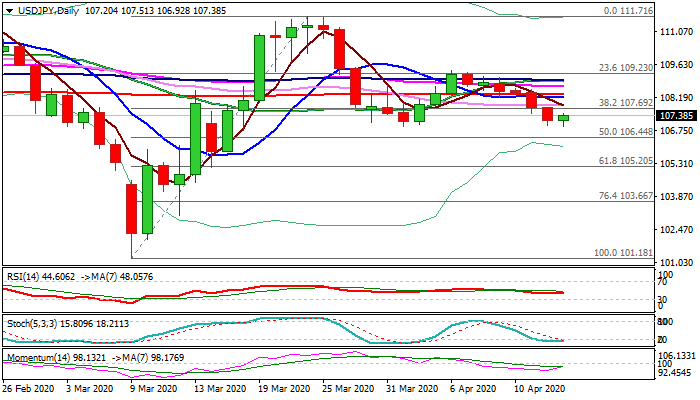This screenshot has width=700, height=400.
Task: Select the Fibonacci label 38.2 107.692
Action: [625, 103]
